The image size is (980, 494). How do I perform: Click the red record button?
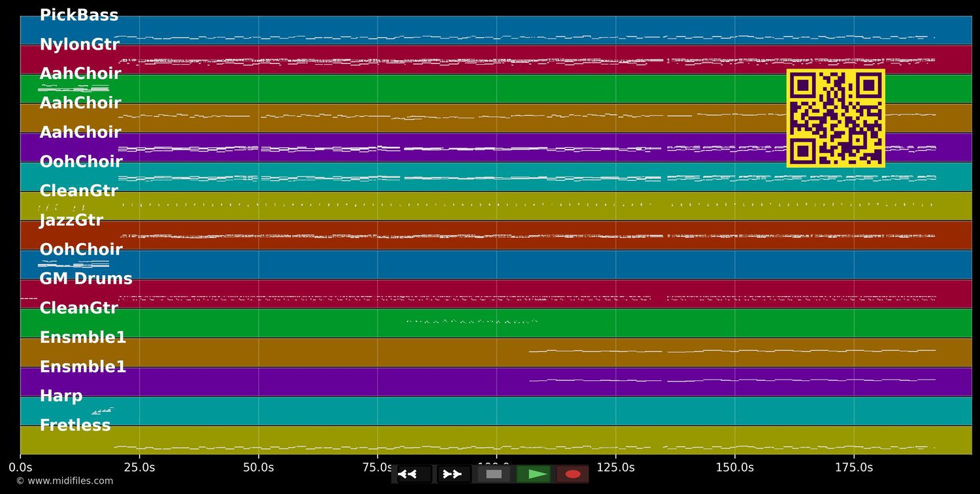click(573, 474)
